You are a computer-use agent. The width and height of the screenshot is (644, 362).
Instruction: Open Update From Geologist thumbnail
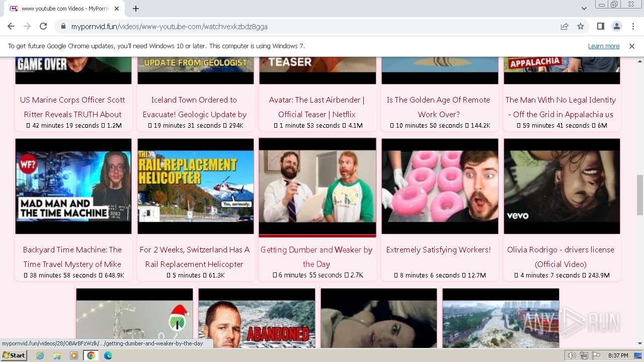pos(196,70)
